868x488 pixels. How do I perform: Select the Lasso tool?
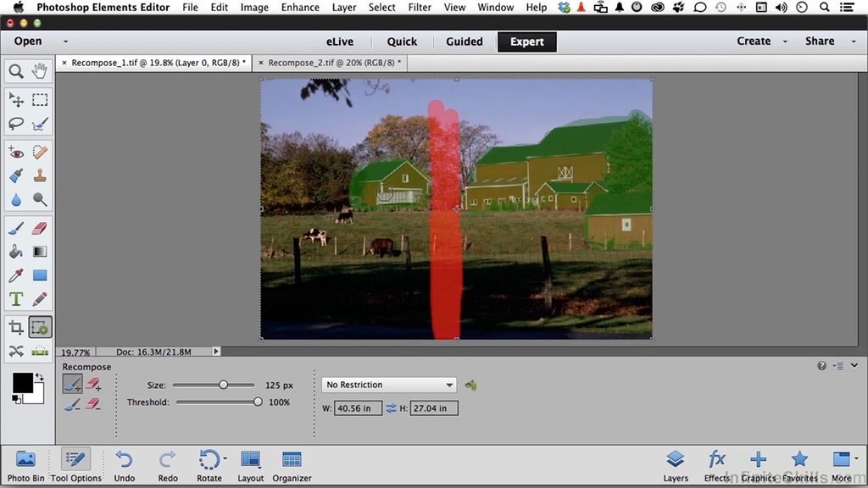pyautogui.click(x=15, y=124)
